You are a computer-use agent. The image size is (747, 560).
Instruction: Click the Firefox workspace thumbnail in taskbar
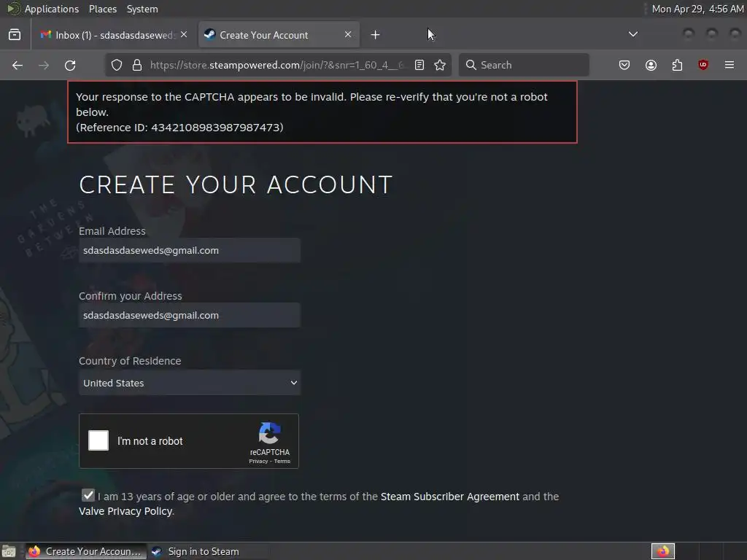pyautogui.click(x=663, y=551)
